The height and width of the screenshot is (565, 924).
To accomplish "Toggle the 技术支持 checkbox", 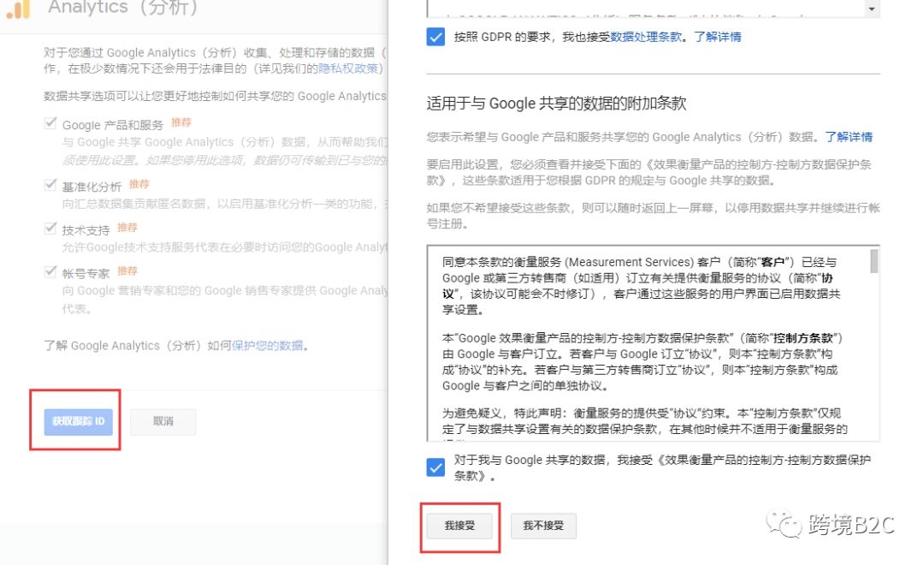I will tap(50, 227).
